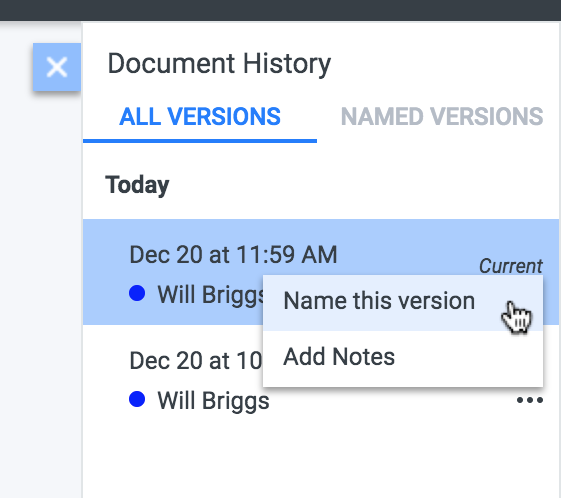Click the Document History panel title
561x498 pixels.
219,64
